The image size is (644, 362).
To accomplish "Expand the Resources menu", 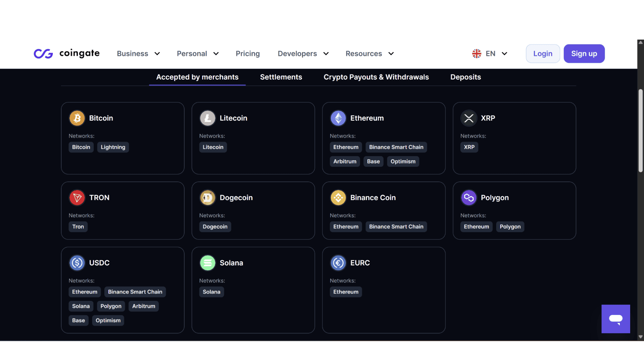I will (x=370, y=53).
